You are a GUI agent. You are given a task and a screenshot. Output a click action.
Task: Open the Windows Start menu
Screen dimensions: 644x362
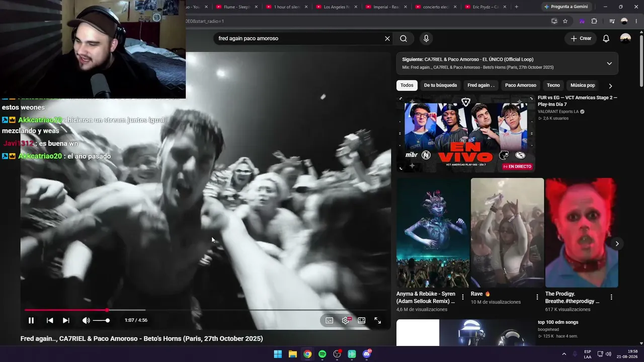click(278, 354)
